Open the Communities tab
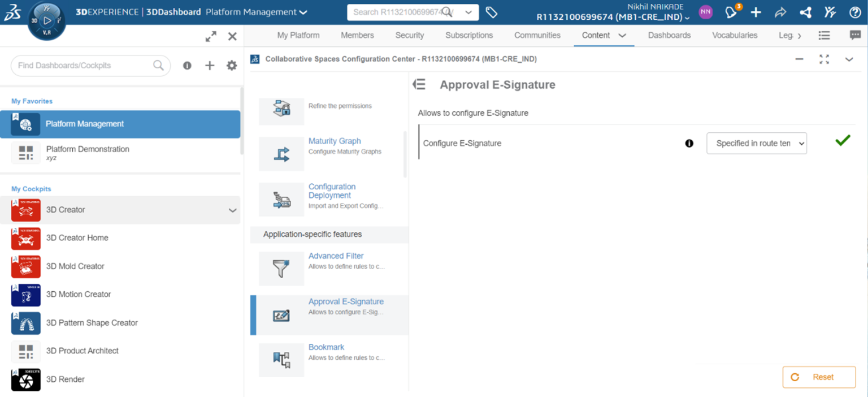The image size is (868, 397). pyautogui.click(x=537, y=34)
